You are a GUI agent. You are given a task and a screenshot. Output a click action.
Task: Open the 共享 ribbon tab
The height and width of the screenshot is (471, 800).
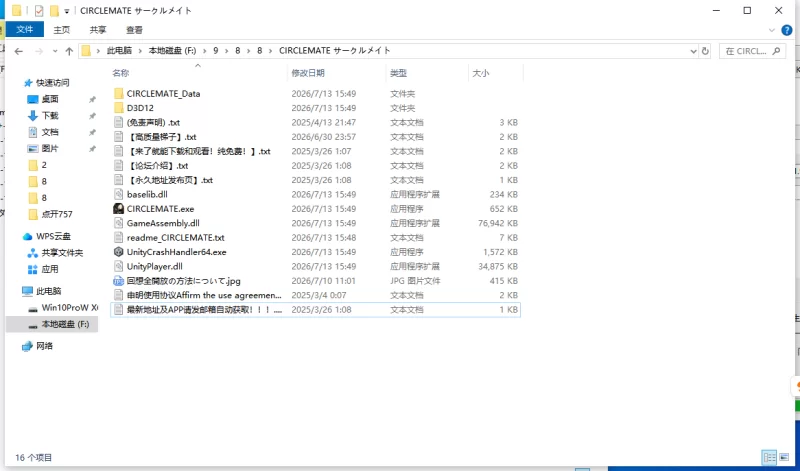[x=98, y=30]
